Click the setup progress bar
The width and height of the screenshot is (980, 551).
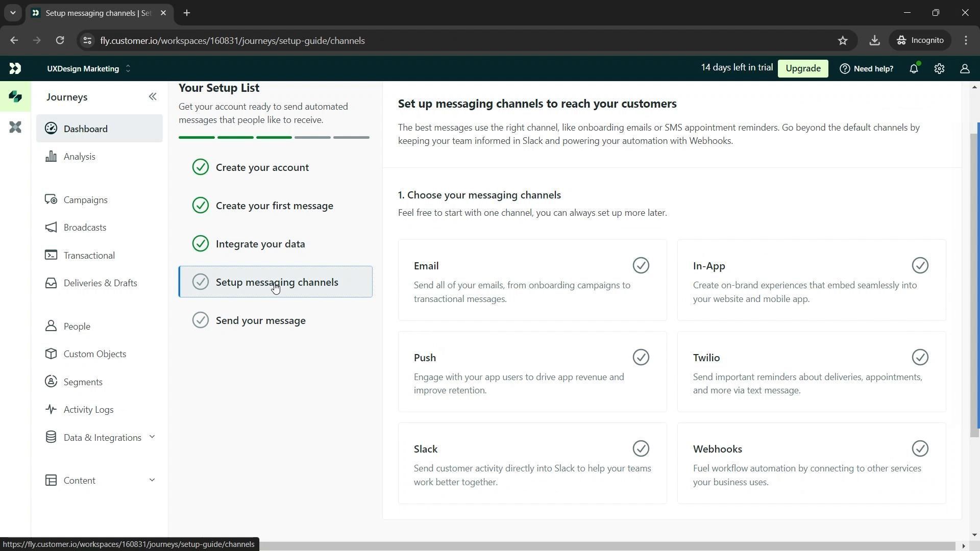point(274,138)
